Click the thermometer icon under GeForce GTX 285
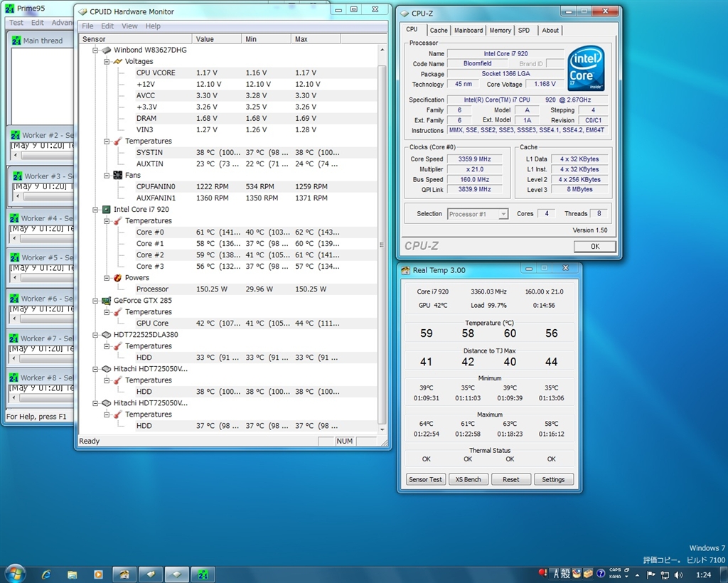The height and width of the screenshot is (583, 728). pos(117,312)
